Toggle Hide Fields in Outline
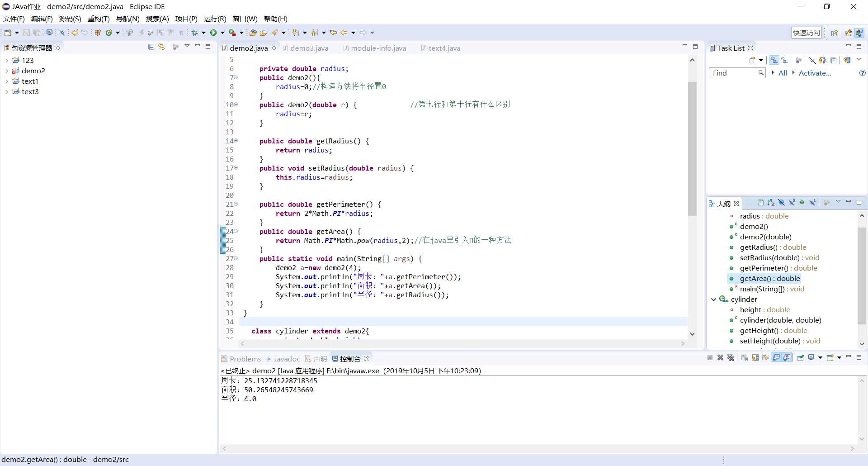Viewport: 868px width, 466px height. 781,203
